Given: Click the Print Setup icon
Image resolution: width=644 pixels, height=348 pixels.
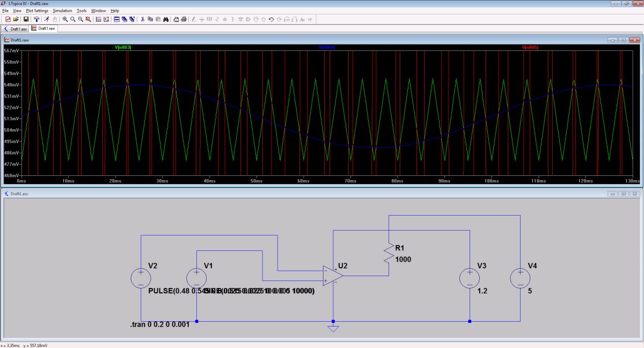Looking at the screenshot, I should point(176,19).
